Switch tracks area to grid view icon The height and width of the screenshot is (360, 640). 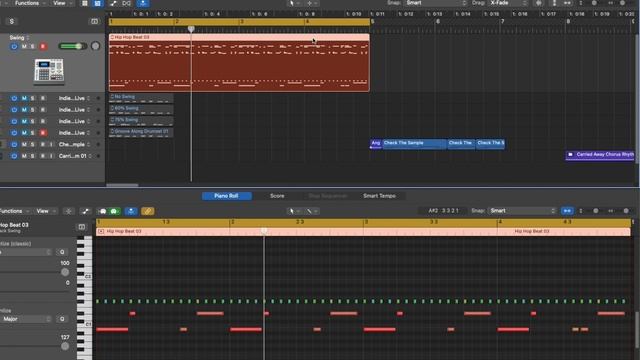coord(84,3)
